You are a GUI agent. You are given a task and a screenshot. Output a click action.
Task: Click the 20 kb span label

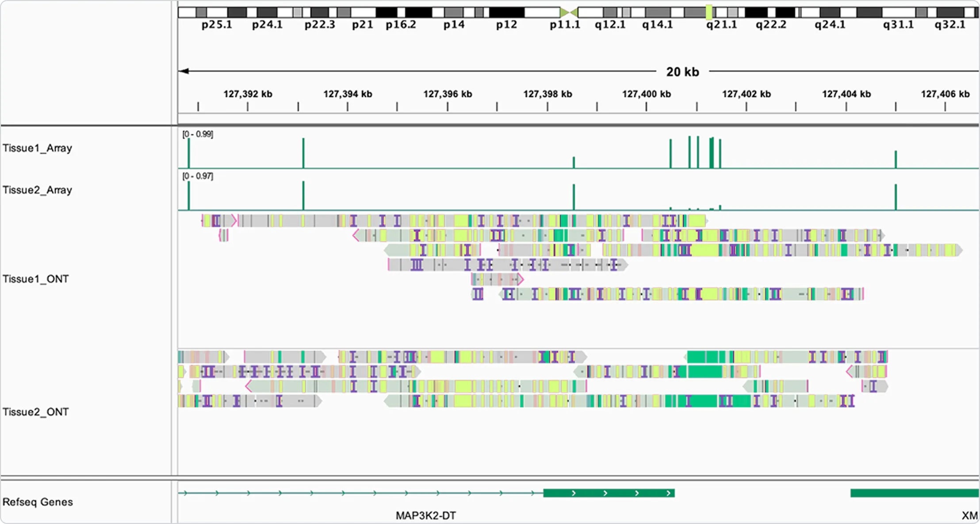click(683, 72)
